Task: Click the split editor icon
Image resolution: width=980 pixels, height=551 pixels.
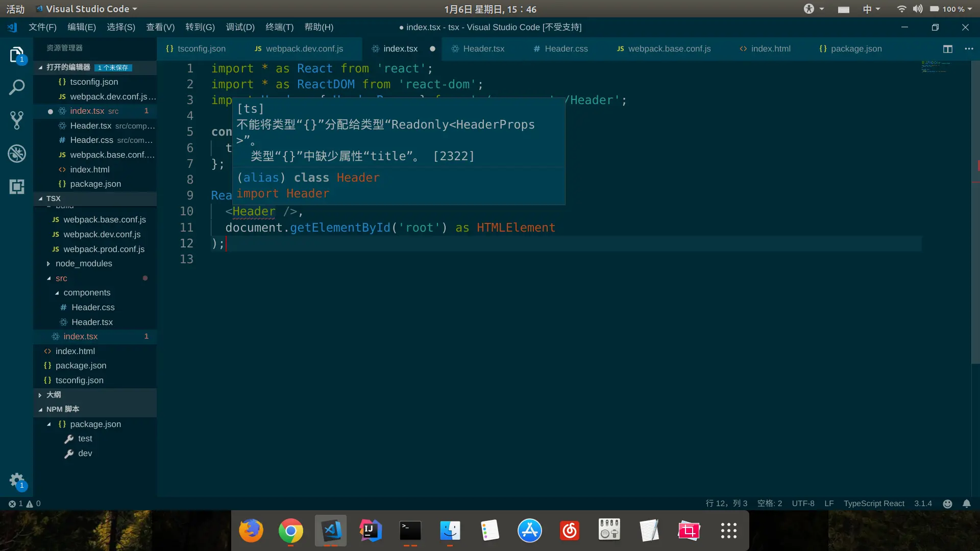Action: coord(947,49)
